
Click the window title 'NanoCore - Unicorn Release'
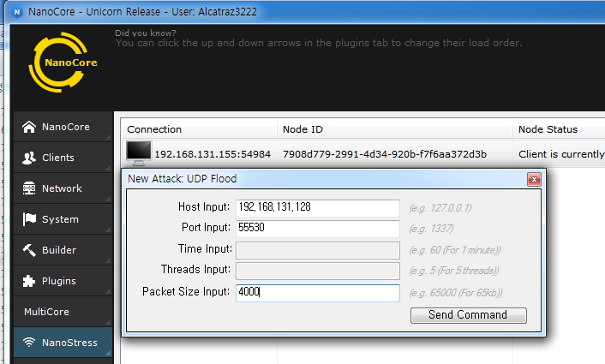(94, 12)
